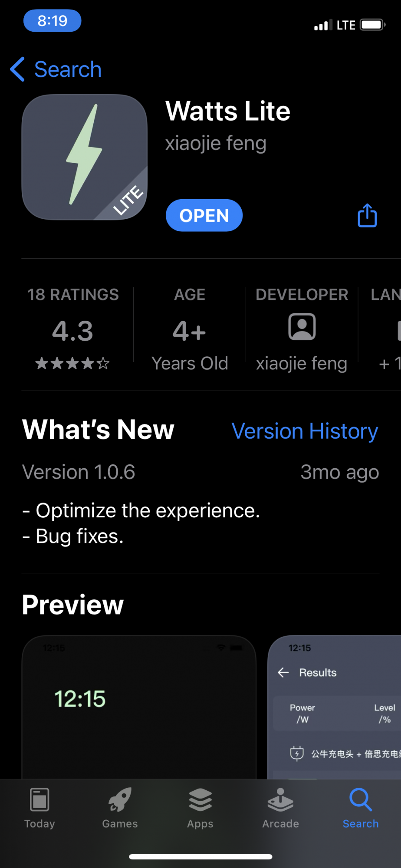Tap the 4+ age rating info
Viewport: 401px width, 868px height.
pos(190,332)
